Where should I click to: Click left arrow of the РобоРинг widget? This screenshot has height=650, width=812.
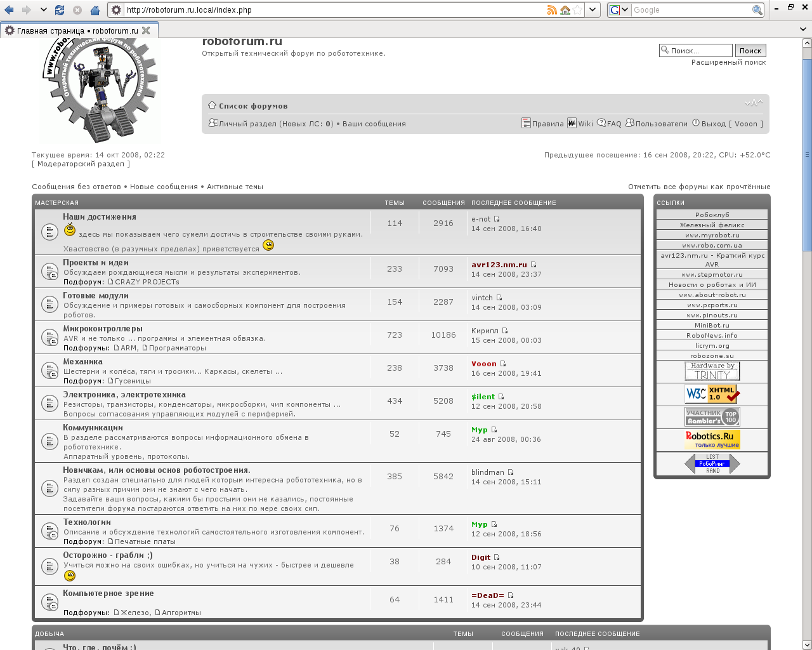point(690,464)
